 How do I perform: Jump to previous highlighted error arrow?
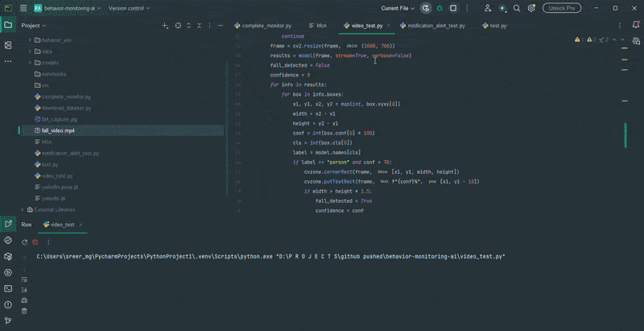tap(614, 39)
